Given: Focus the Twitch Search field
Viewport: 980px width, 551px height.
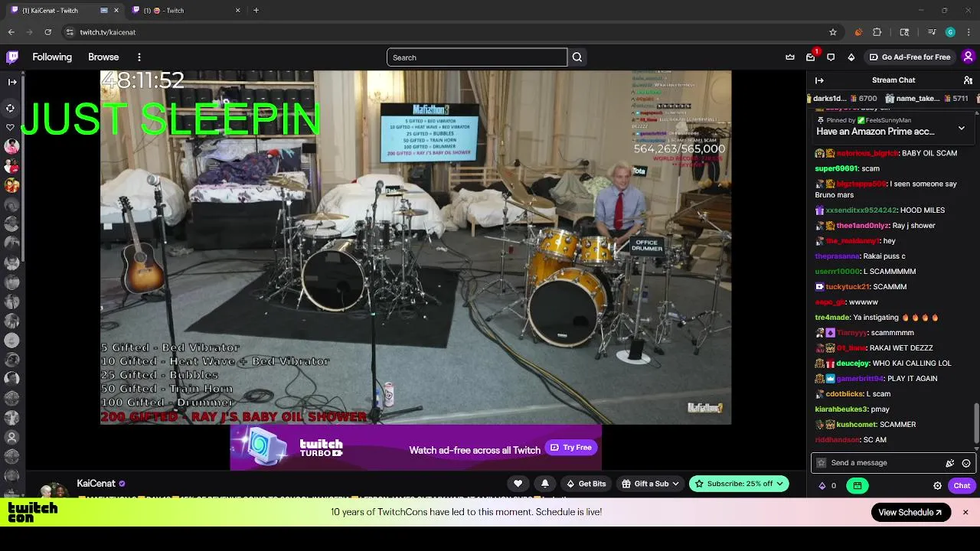Looking at the screenshot, I should point(476,57).
